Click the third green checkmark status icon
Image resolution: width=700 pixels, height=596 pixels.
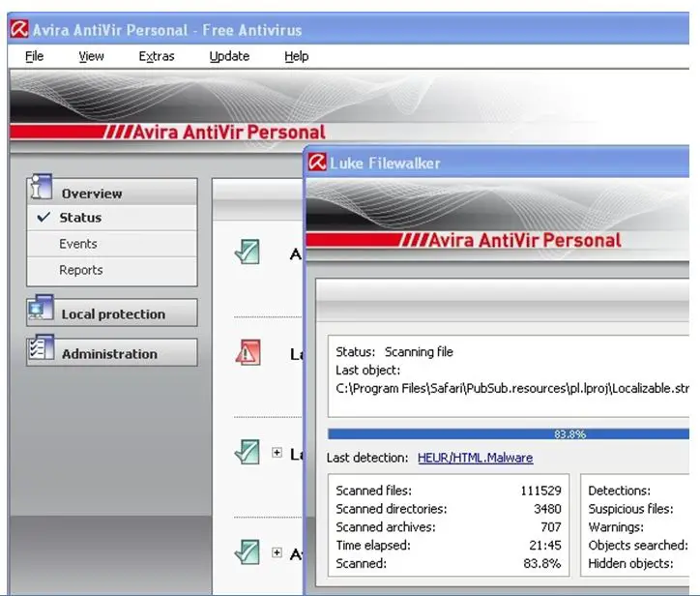247,452
